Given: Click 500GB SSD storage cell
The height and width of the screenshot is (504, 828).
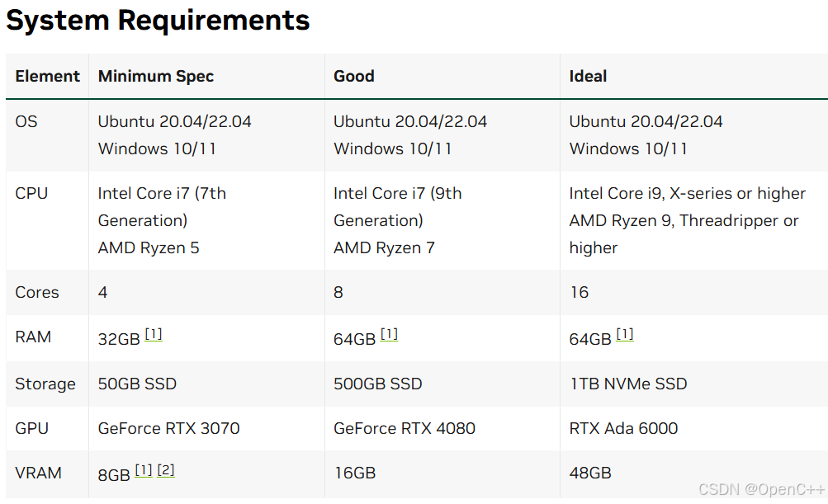Looking at the screenshot, I should (x=378, y=384).
